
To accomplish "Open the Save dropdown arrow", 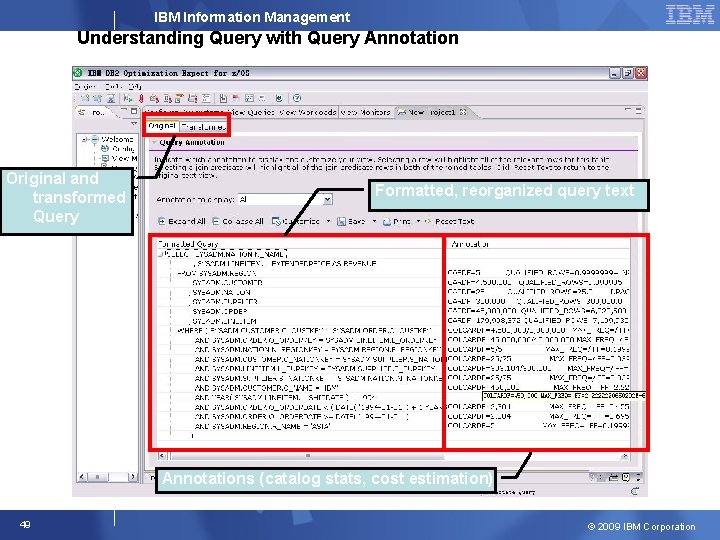I will [374, 221].
